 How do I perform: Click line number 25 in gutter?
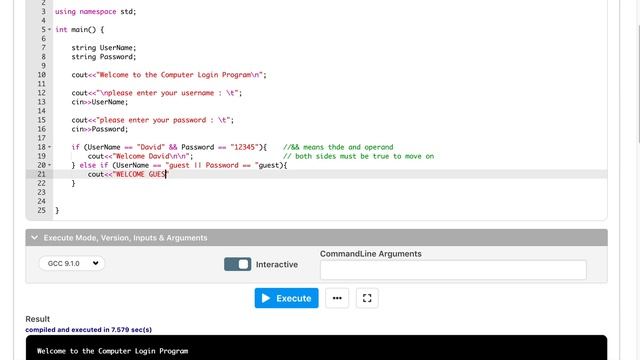click(41, 211)
